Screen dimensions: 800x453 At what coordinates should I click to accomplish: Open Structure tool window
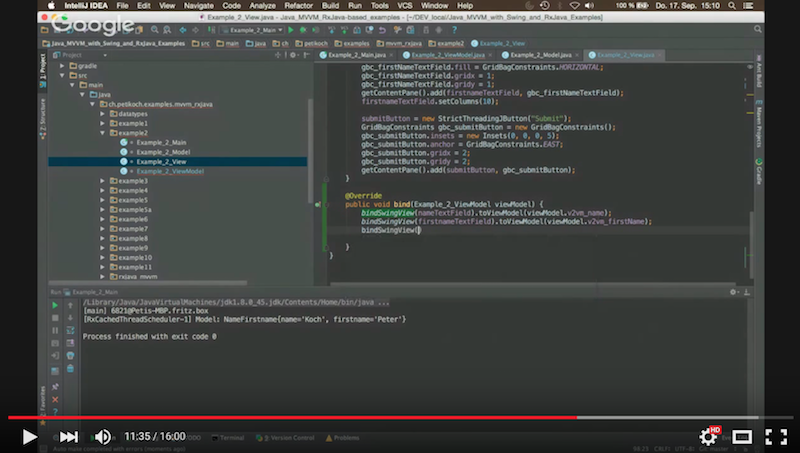(x=43, y=119)
